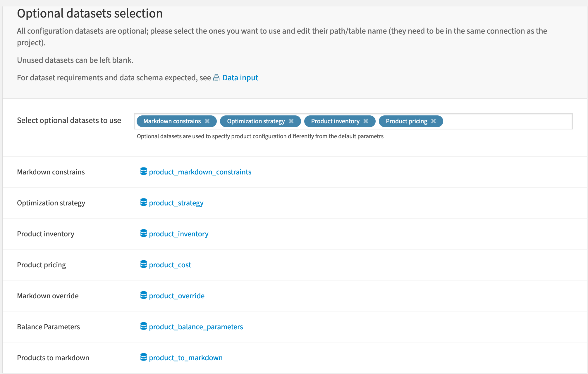Open the product_inventory dataset

178,234
